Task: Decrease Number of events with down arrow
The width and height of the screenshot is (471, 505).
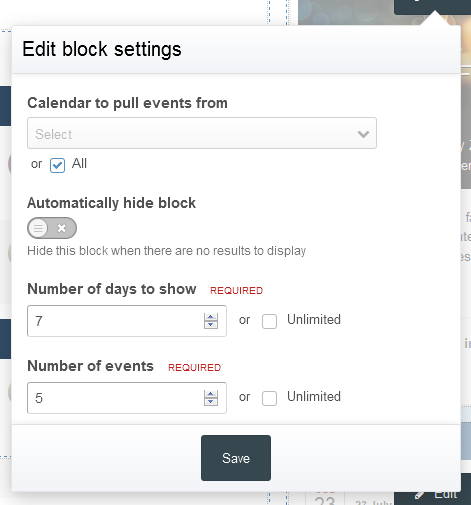Action: 211,402
